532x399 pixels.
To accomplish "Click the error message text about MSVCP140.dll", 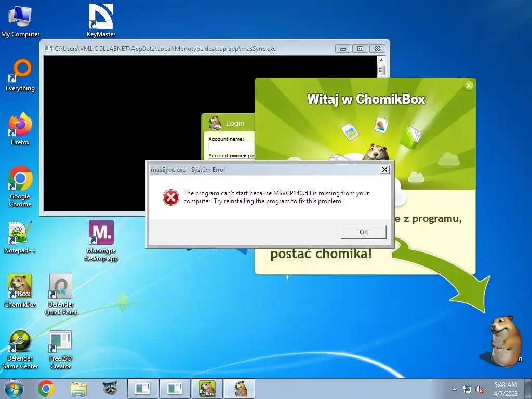I will [276, 197].
